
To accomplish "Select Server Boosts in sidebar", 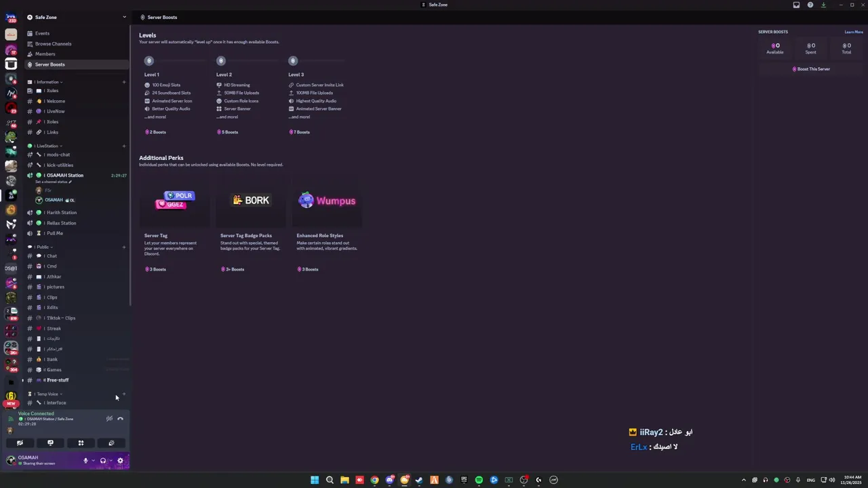I will tap(77, 64).
